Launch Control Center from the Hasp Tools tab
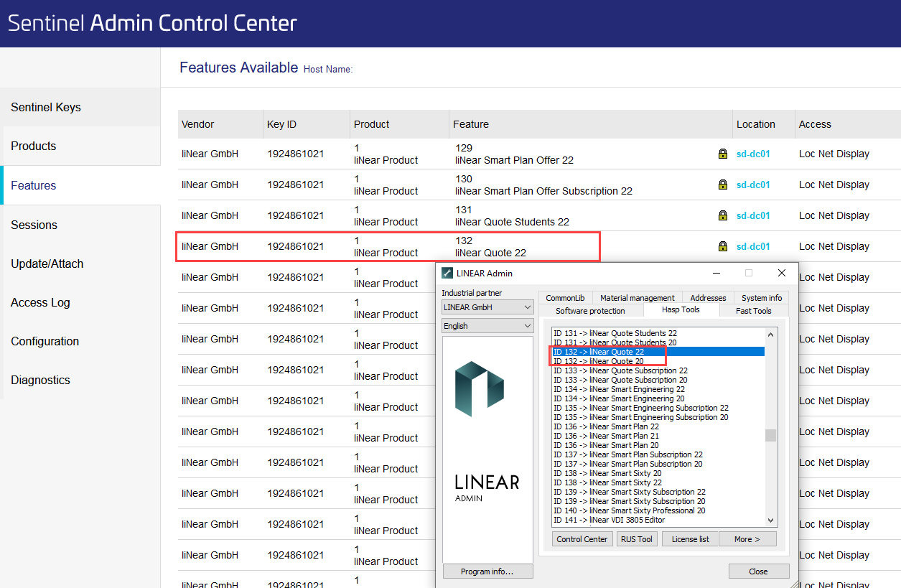The width and height of the screenshot is (901, 588). 582,538
